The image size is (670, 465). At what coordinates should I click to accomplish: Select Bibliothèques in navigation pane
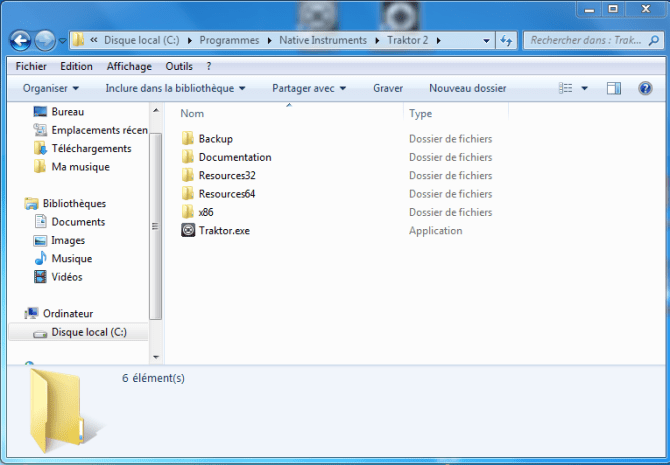tap(74, 203)
